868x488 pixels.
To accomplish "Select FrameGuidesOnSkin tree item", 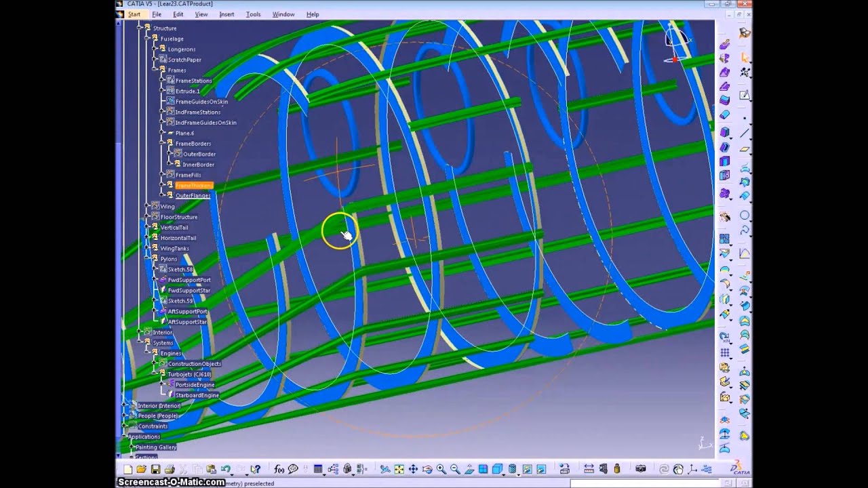I will click(x=201, y=102).
